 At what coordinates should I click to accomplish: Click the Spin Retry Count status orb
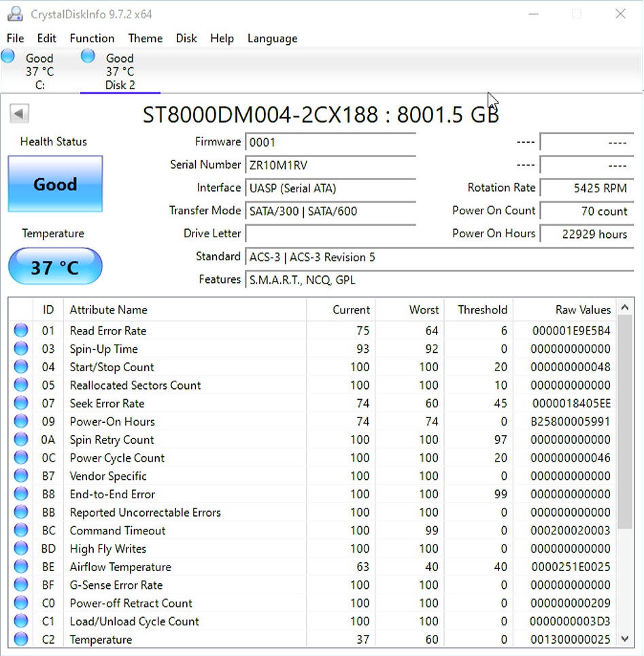[21, 440]
